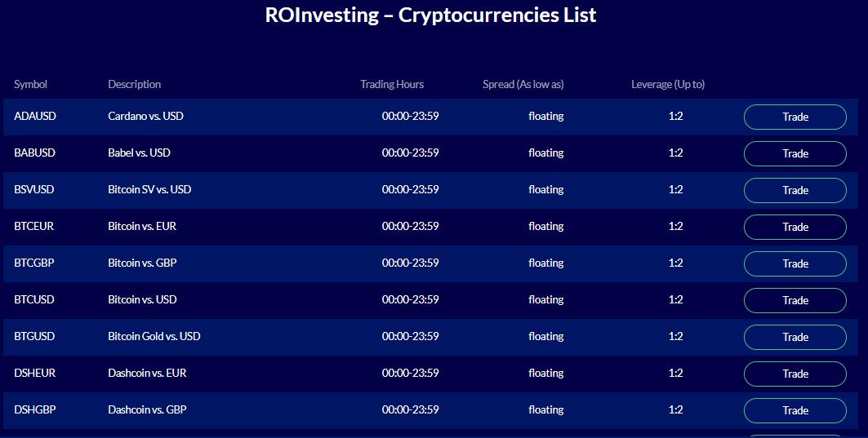868x438 pixels.
Task: Click the Cardano vs. USD description
Action: tap(145, 116)
